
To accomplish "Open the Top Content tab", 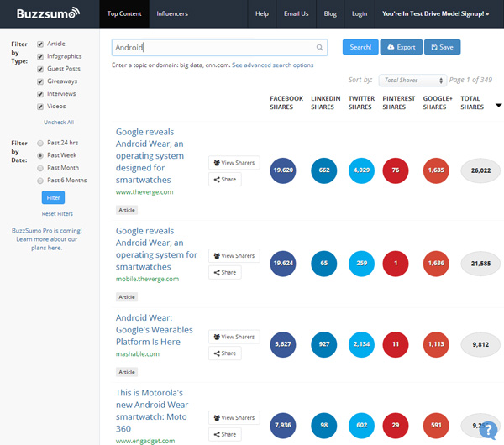I will (124, 13).
